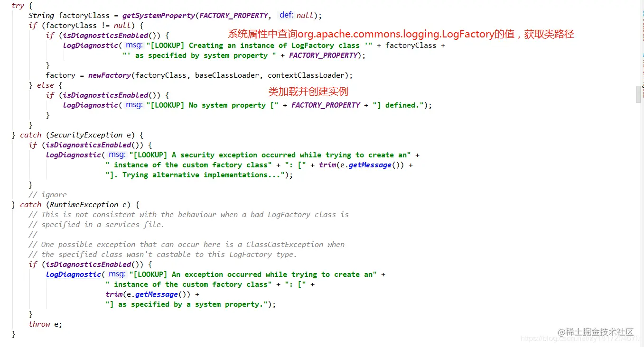Click the '] defined.' string literal
Image resolution: width=644 pixels, height=347 pixels.
(398, 105)
